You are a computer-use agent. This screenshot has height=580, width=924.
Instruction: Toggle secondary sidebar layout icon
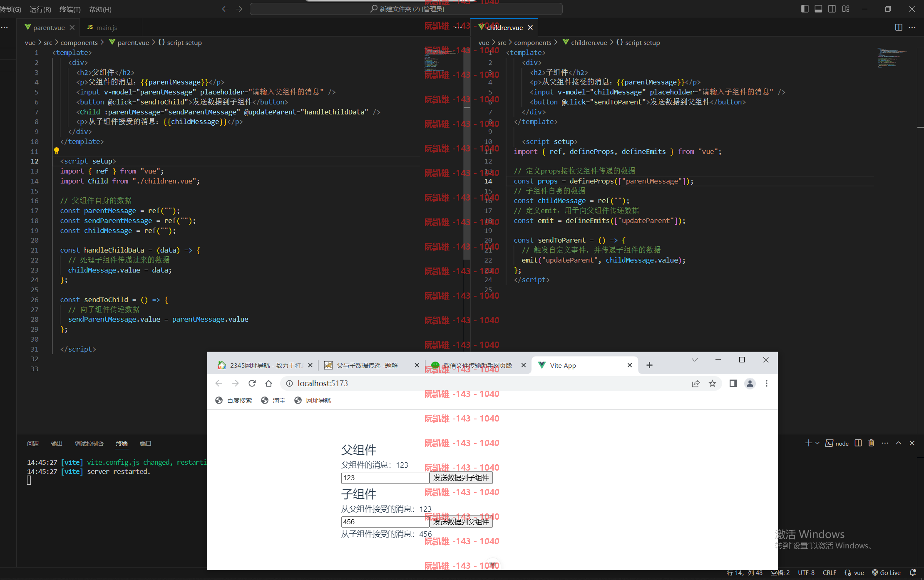(832, 9)
